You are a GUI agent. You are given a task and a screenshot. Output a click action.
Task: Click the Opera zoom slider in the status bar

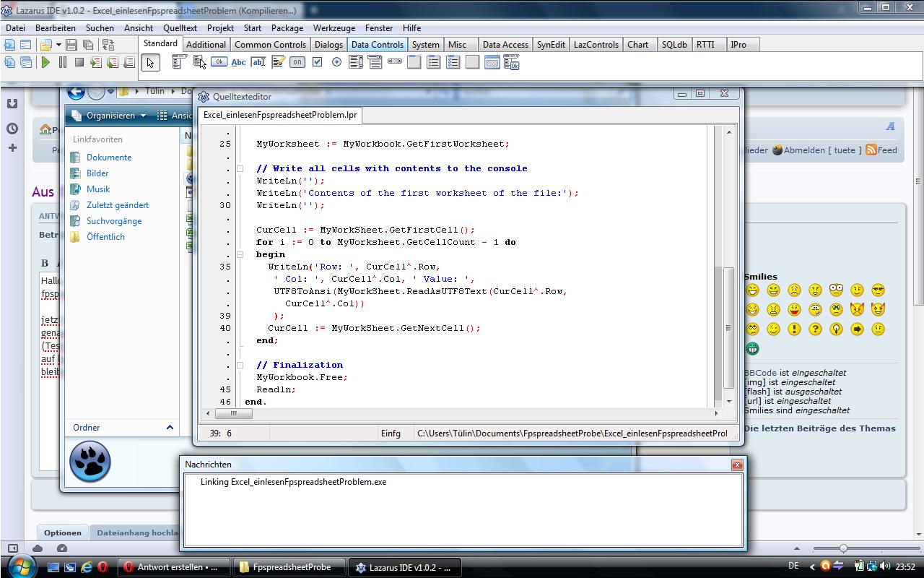(842, 548)
